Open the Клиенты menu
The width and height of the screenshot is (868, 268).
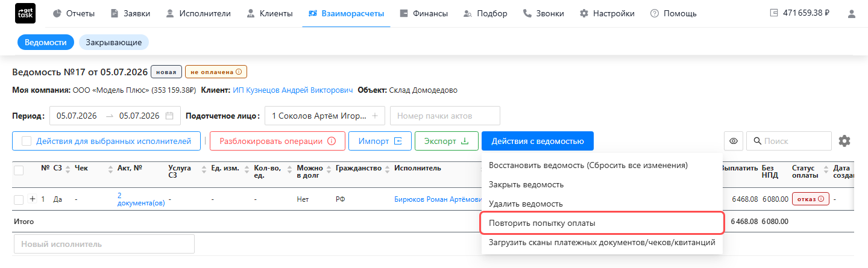(x=269, y=13)
